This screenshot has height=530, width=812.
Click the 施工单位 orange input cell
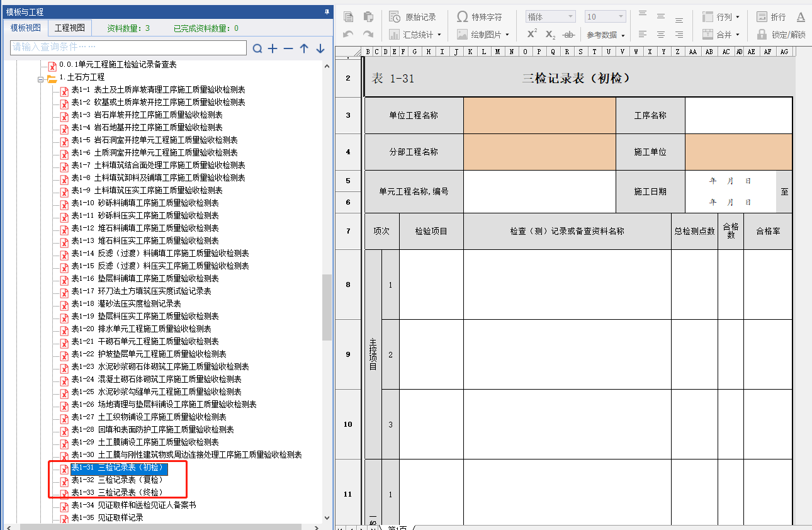tap(738, 152)
